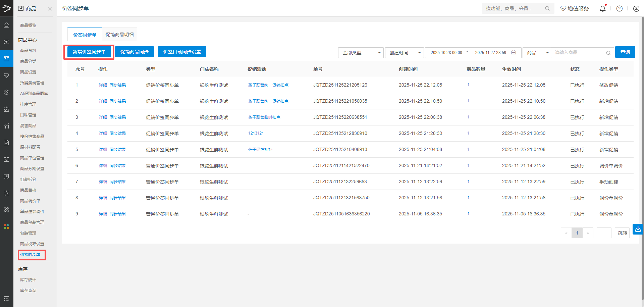This screenshot has height=307, width=644.
Task: Close the 商品 side panel with X
Action: (50, 9)
